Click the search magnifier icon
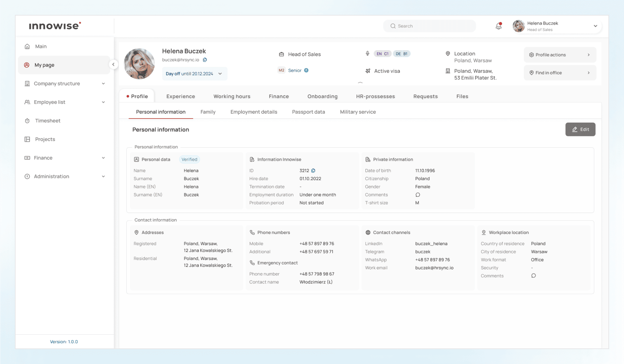 click(393, 26)
